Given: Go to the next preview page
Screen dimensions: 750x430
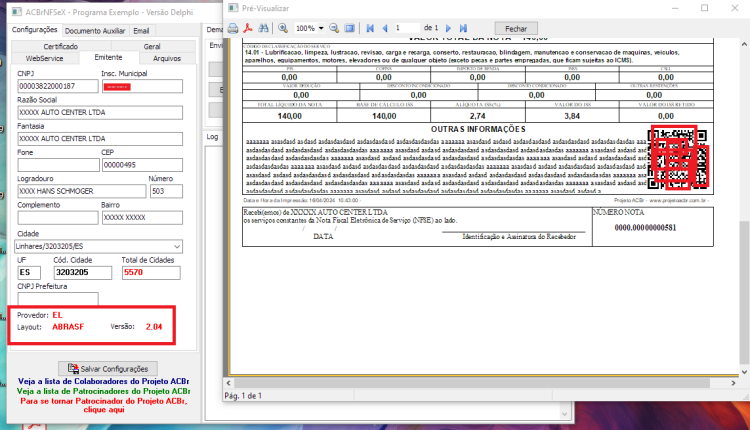Looking at the screenshot, I should [448, 28].
